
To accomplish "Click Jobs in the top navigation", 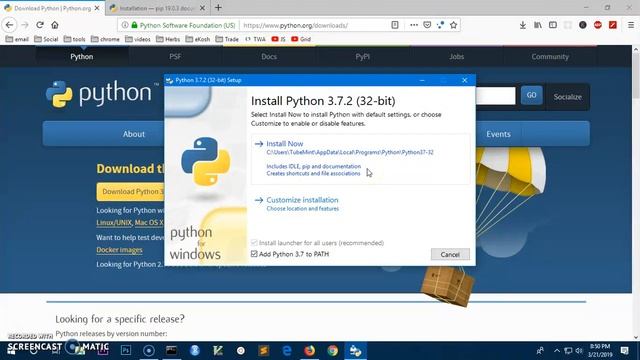I will tap(456, 57).
